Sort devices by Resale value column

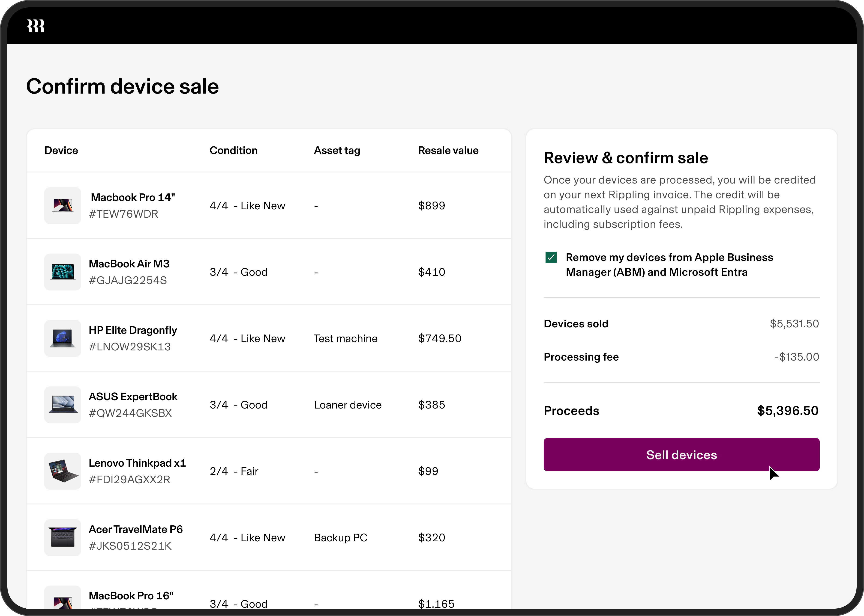pos(448,150)
